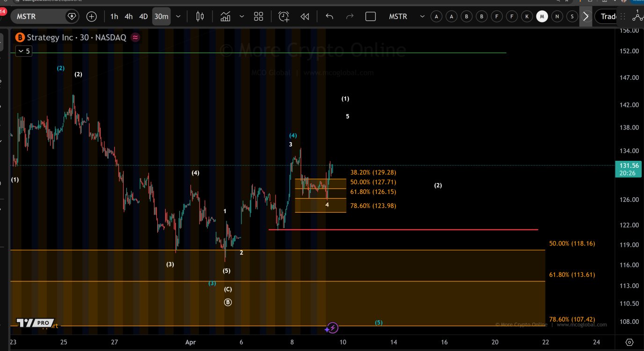Select the highlighted M watchlist circle
This screenshot has height=351, width=644.
[x=542, y=17]
